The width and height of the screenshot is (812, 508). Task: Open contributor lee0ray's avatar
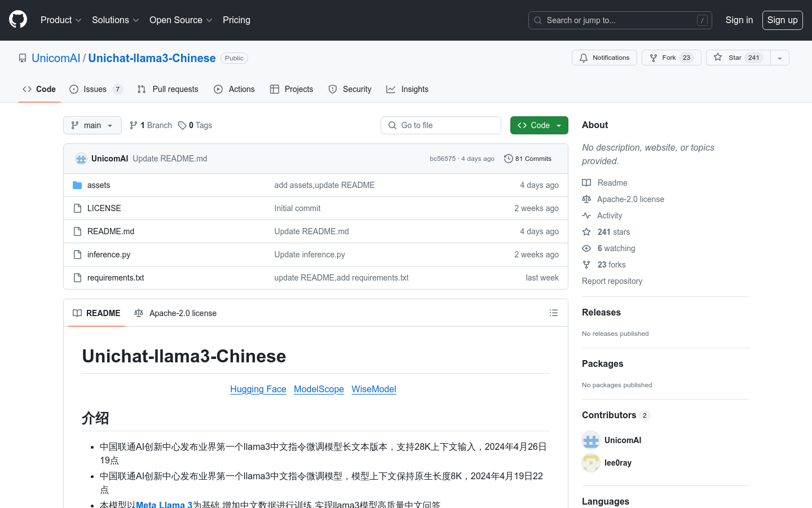click(591, 463)
